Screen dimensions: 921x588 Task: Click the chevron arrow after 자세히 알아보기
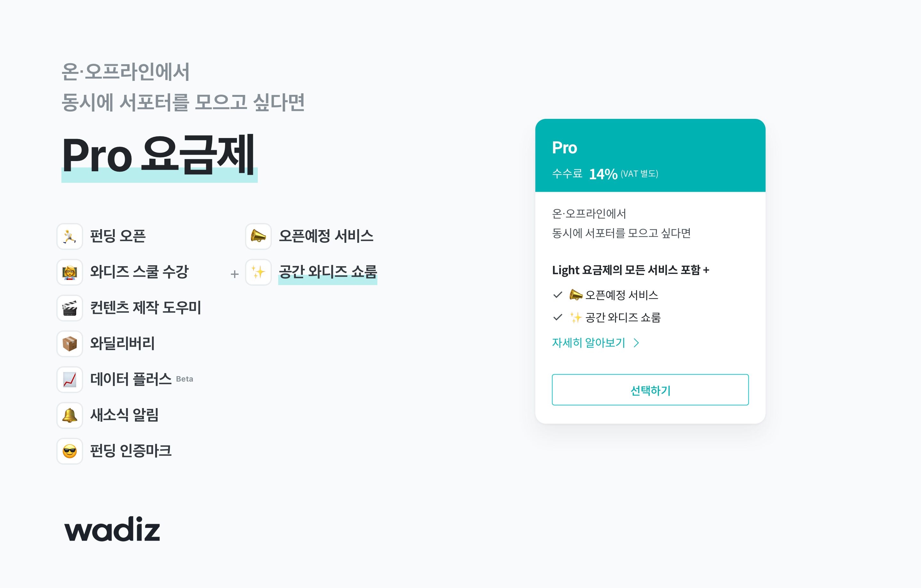[x=636, y=343]
